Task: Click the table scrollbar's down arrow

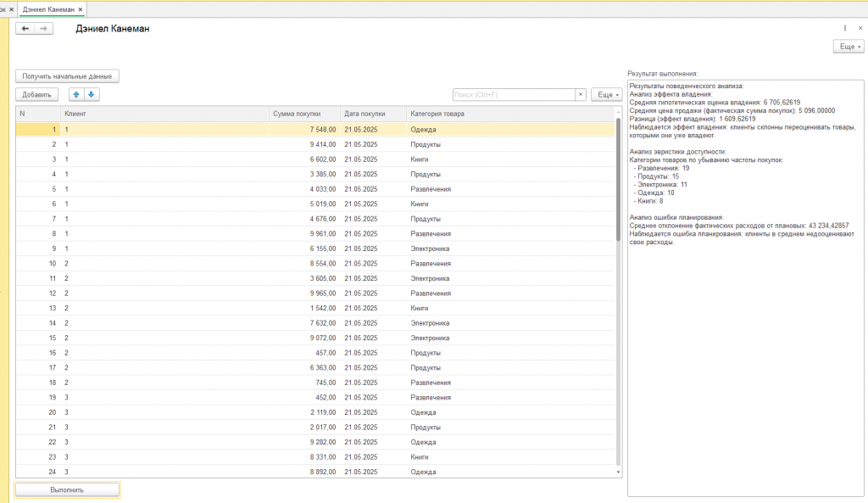Action: (618, 472)
